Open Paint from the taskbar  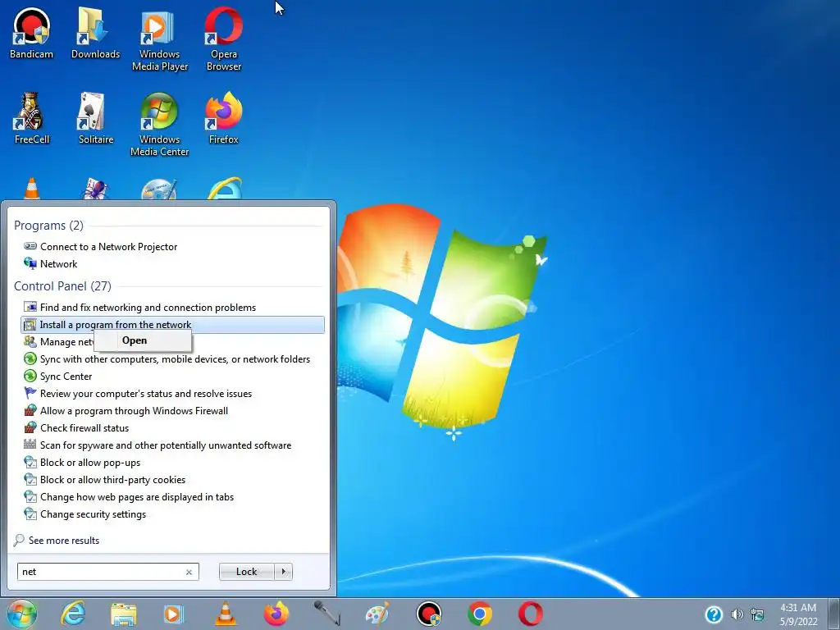377,614
